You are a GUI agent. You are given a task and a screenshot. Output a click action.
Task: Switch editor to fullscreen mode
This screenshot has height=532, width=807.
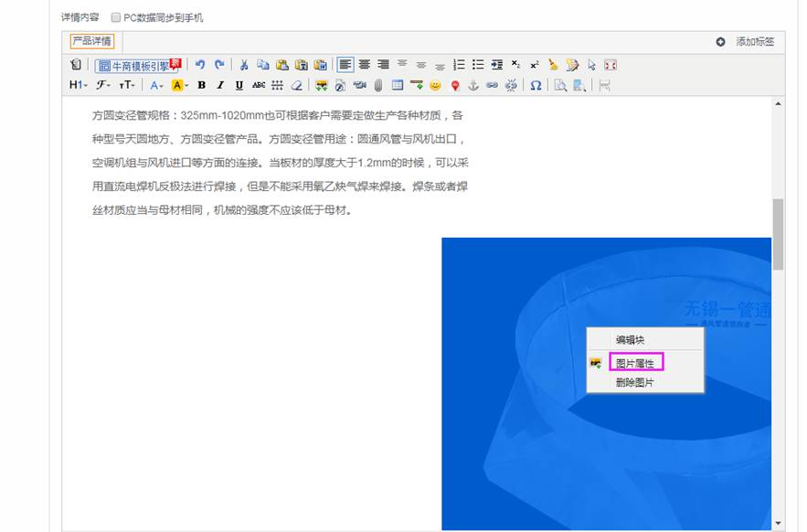point(611,65)
